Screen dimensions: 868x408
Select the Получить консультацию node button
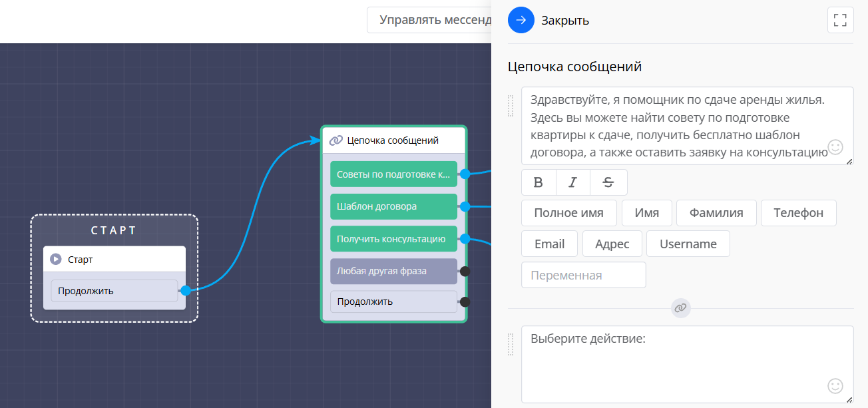point(393,238)
